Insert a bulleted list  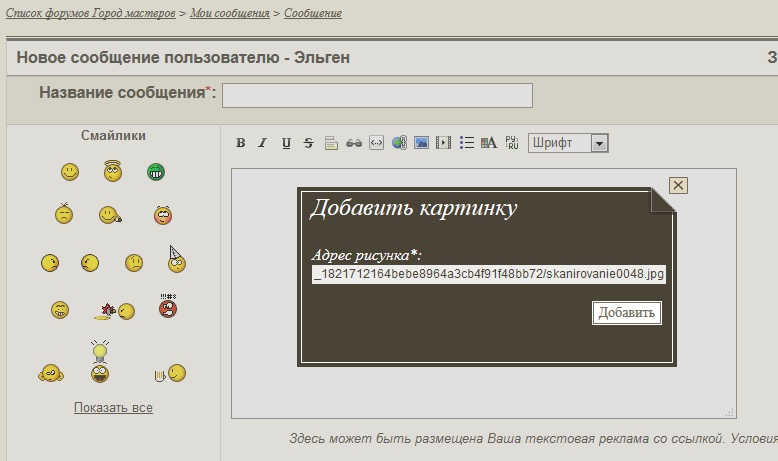point(466,143)
